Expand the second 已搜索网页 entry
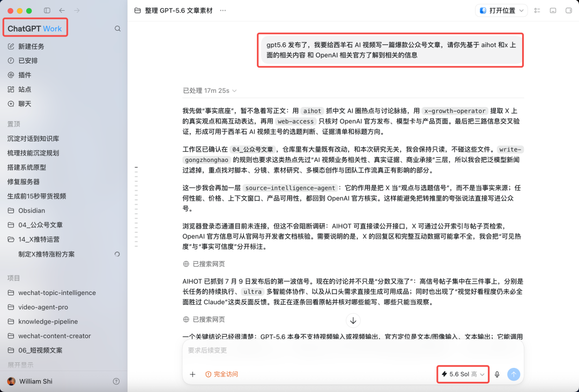The height and width of the screenshot is (392, 579). tap(204, 319)
